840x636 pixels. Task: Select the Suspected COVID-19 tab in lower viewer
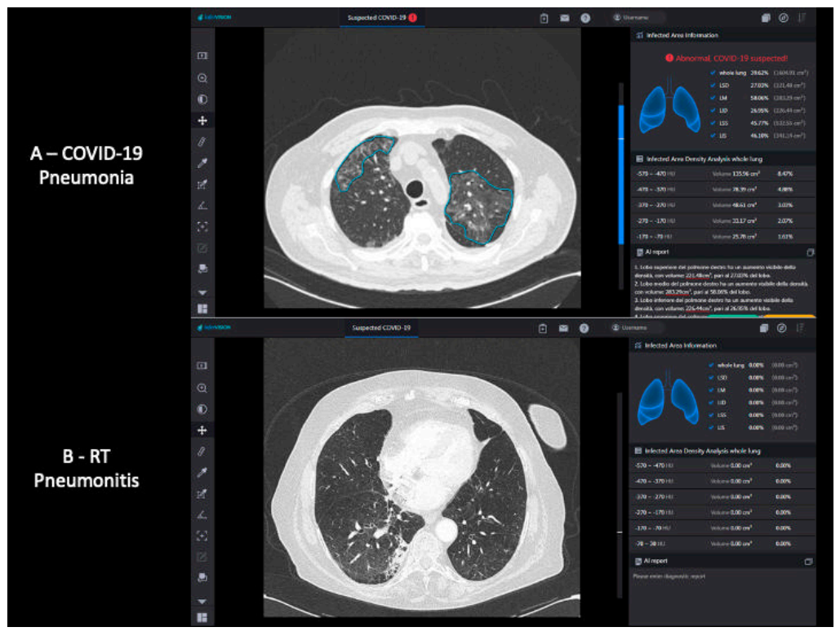tap(381, 328)
